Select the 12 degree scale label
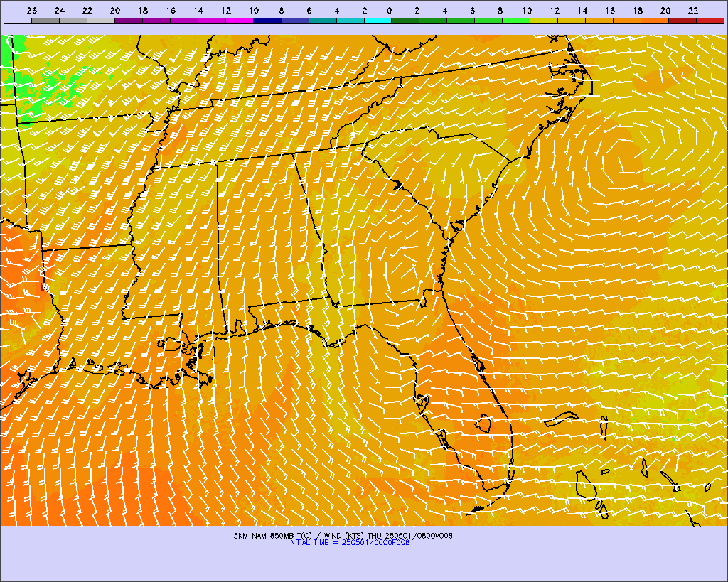This screenshot has width=728, height=582. click(x=555, y=10)
